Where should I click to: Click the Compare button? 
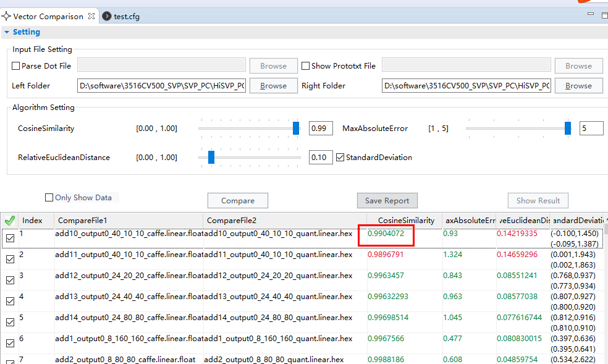(238, 200)
